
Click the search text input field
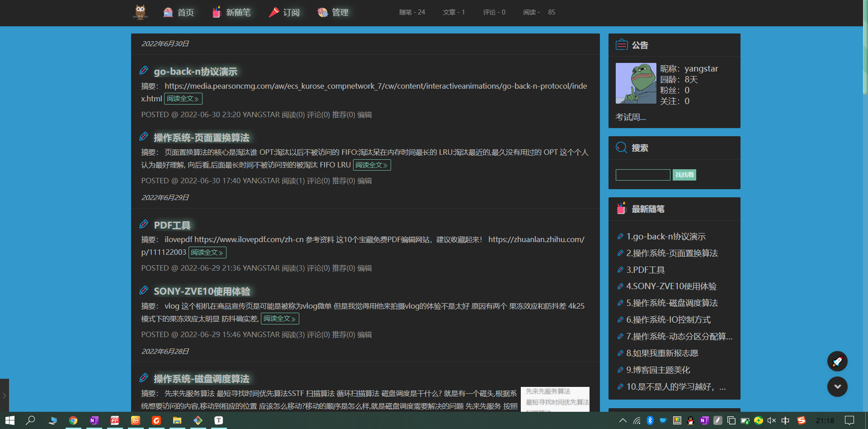[x=642, y=175]
